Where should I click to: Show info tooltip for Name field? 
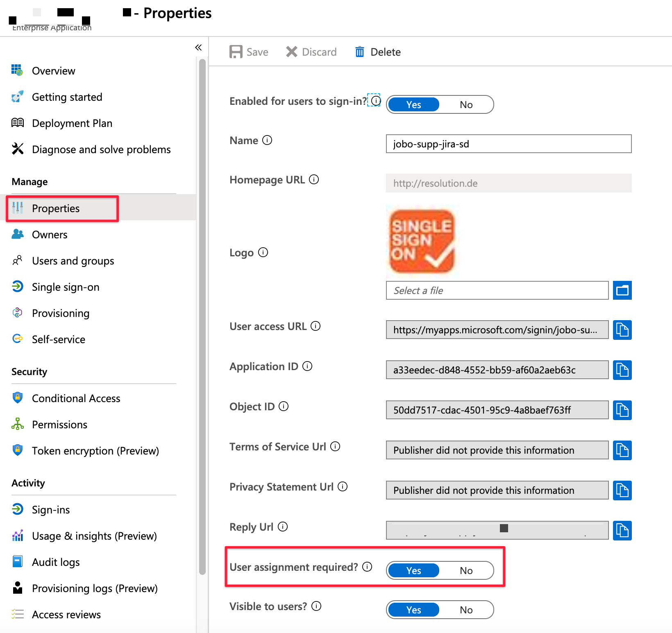[267, 140]
